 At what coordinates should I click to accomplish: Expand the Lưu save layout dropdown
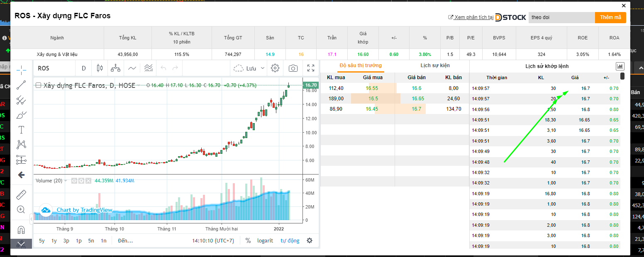pos(263,68)
